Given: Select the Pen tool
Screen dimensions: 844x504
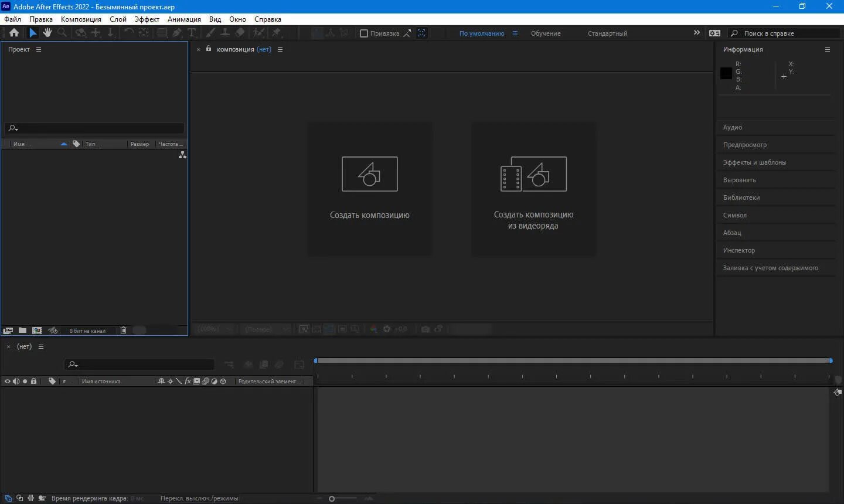Looking at the screenshot, I should pyautogui.click(x=176, y=33).
